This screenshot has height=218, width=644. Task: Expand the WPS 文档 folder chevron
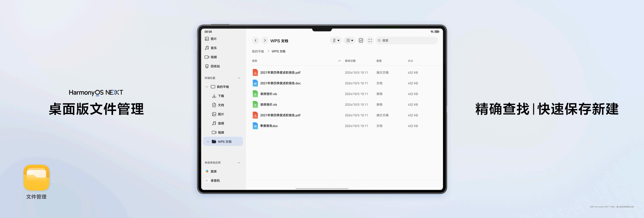(208, 142)
